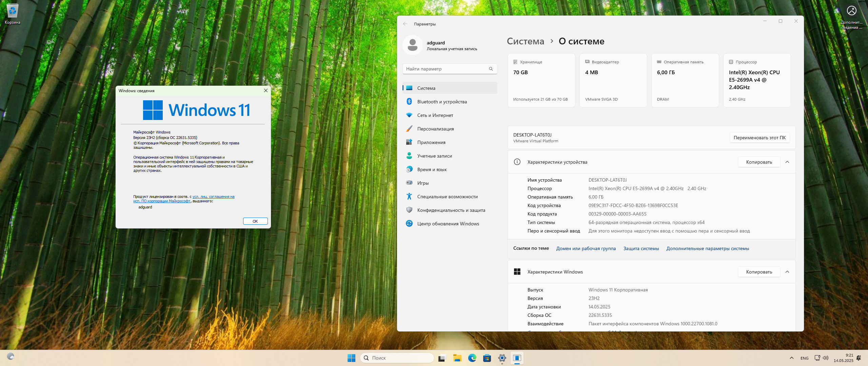
Task: Click the Settings back arrow
Action: click(x=405, y=24)
